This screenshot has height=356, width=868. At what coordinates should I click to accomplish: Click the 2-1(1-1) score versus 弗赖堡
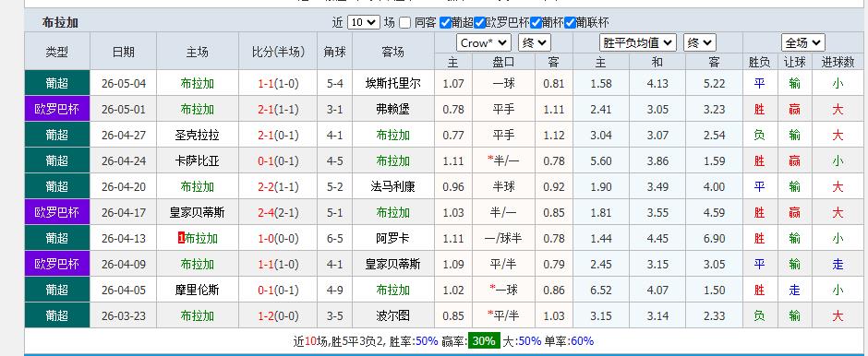click(x=279, y=110)
